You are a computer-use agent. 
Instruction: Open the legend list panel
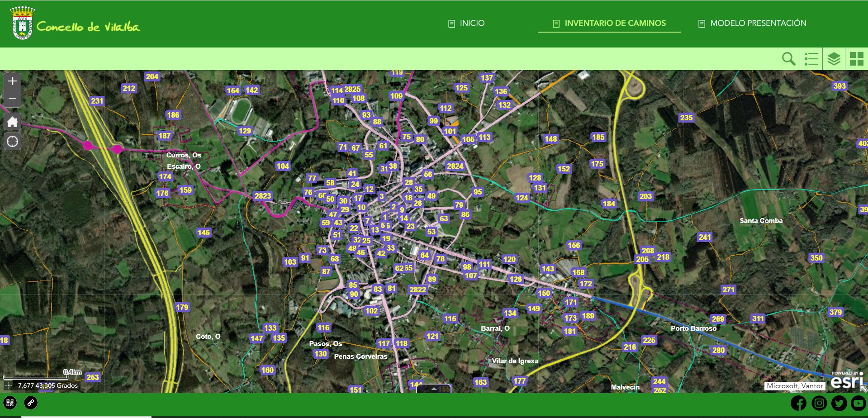coord(811,59)
